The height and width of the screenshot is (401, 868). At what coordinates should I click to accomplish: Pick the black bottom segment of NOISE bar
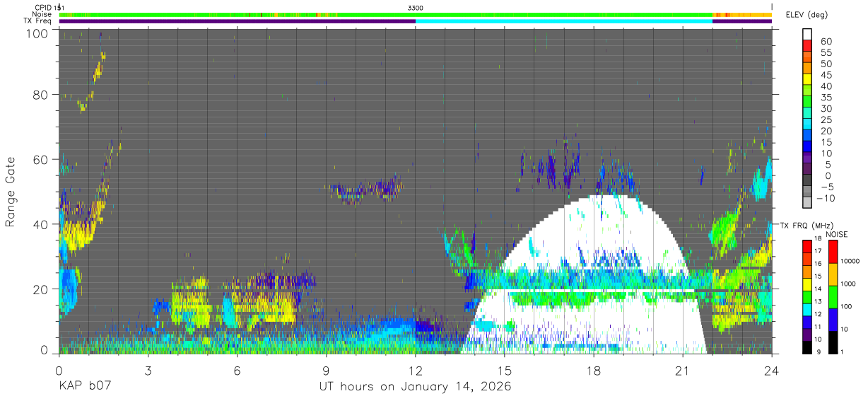tap(834, 342)
